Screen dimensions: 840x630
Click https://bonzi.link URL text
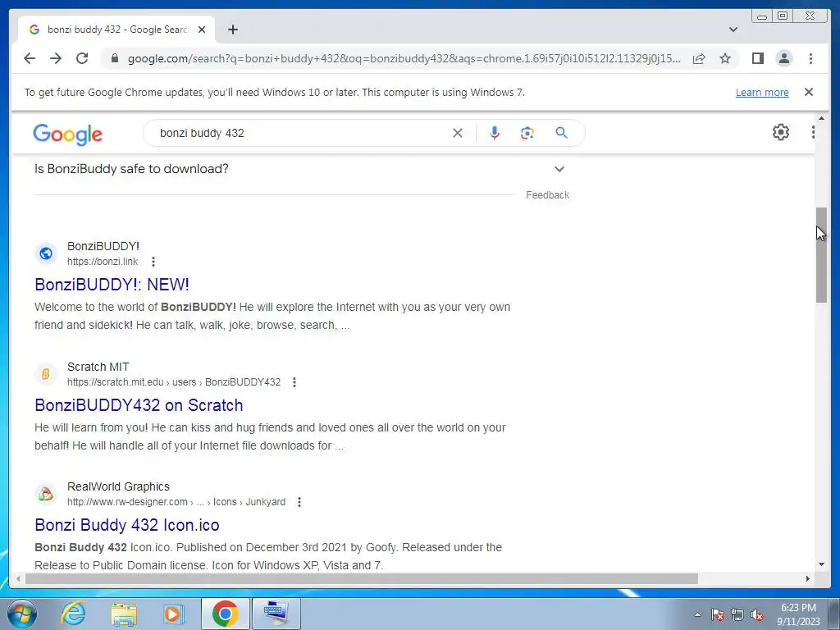[103, 262]
